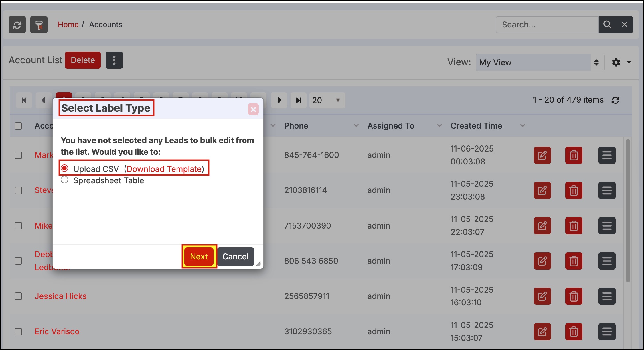Screen dimensions: 644x350
Task: Click the refresh icon in the top toolbar
Action: [17, 25]
